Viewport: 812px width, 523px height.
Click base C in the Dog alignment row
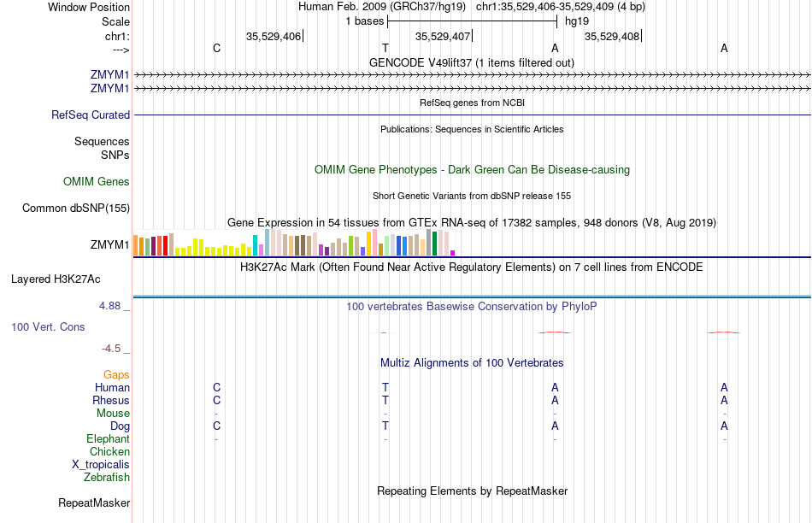pyautogui.click(x=216, y=426)
